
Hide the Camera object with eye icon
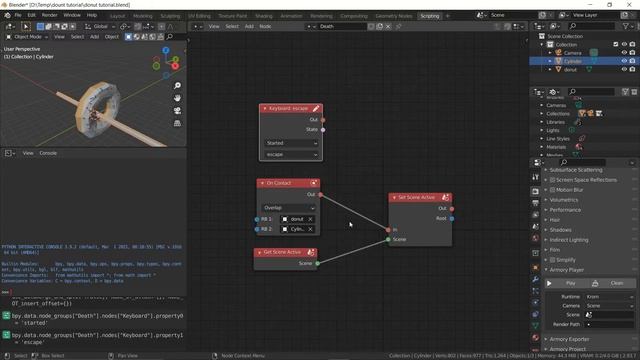(x=624, y=53)
